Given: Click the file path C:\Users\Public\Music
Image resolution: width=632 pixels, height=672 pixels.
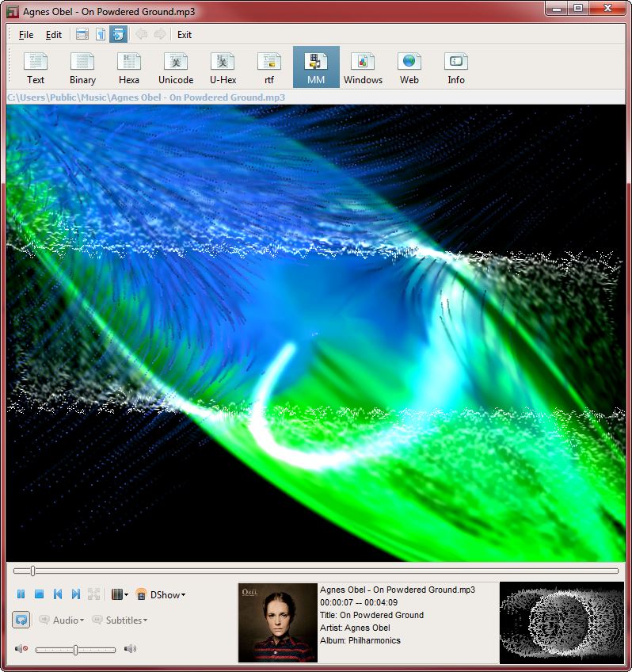Looking at the screenshot, I should point(146,97).
